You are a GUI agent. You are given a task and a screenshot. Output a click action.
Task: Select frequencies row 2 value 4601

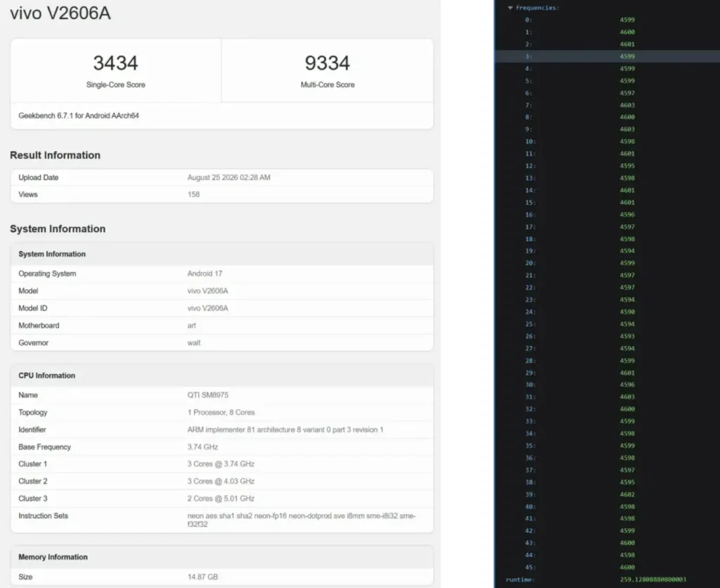coord(627,44)
